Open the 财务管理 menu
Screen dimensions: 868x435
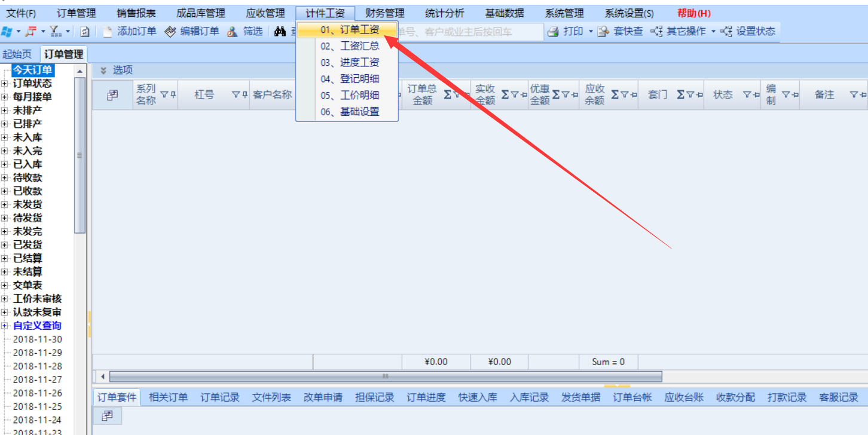384,13
